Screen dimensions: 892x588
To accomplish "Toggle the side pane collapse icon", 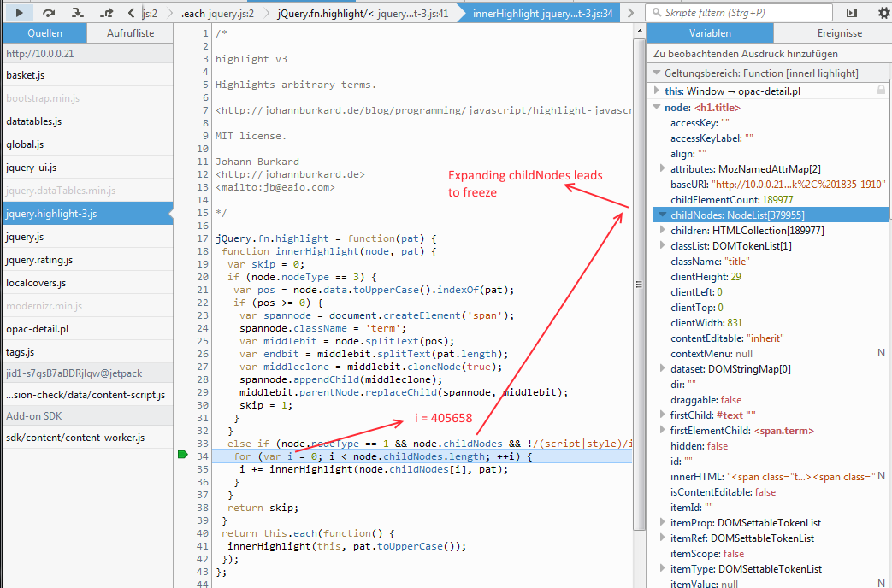I will tap(851, 13).
